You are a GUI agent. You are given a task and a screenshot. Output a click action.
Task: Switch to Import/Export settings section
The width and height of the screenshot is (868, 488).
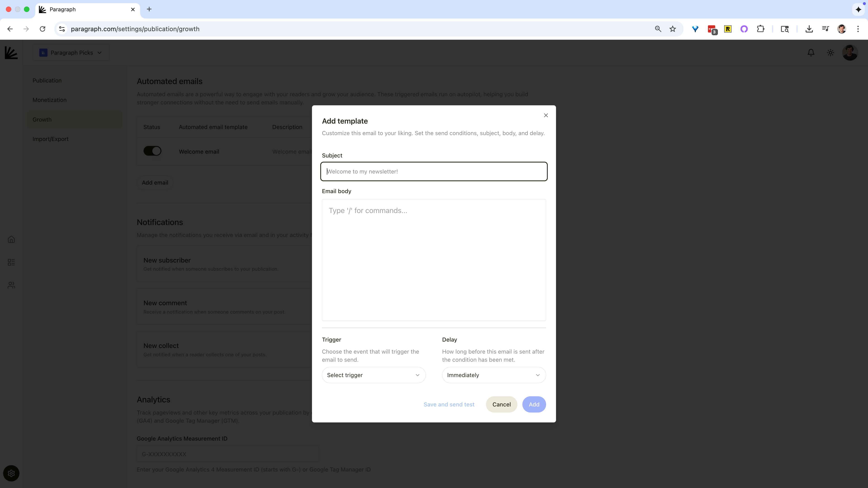click(51, 139)
